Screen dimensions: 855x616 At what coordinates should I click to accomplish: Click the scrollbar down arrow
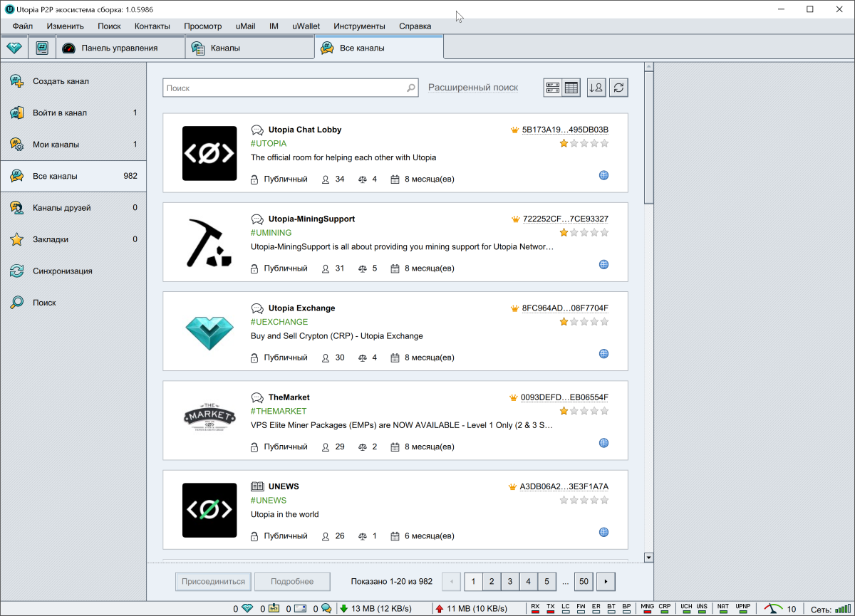point(648,557)
